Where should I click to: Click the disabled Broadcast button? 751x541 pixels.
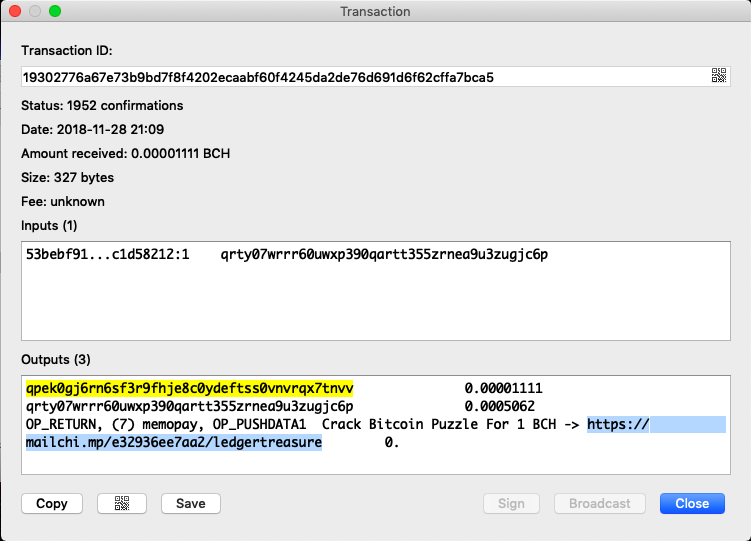[600, 503]
